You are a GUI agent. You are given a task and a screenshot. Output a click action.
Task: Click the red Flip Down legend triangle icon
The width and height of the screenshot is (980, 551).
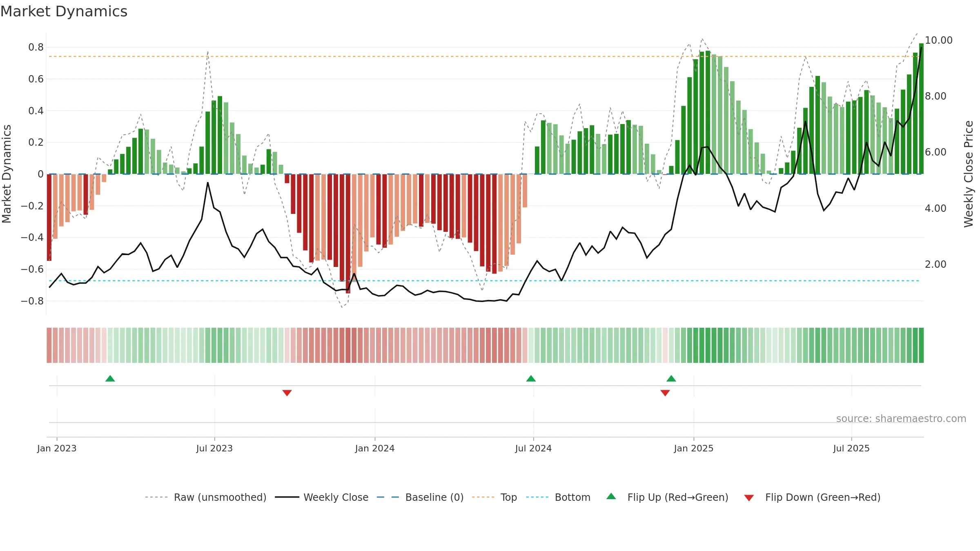[x=749, y=498]
